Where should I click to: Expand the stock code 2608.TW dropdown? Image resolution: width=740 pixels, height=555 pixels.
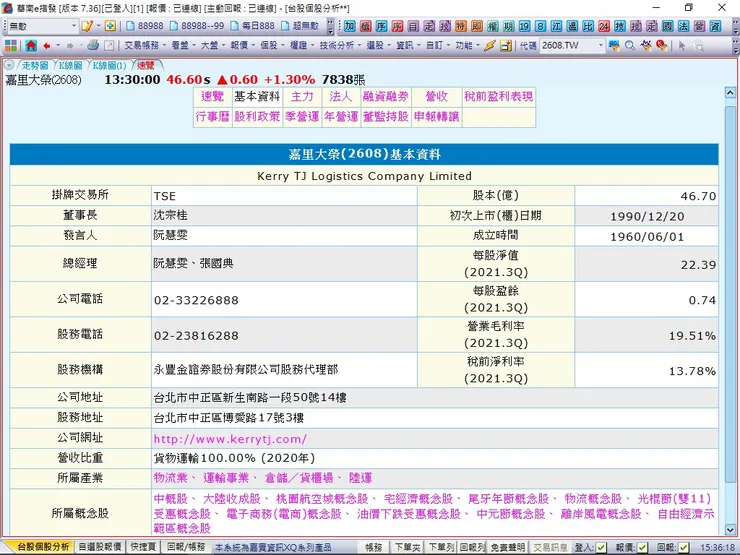[x=601, y=46]
